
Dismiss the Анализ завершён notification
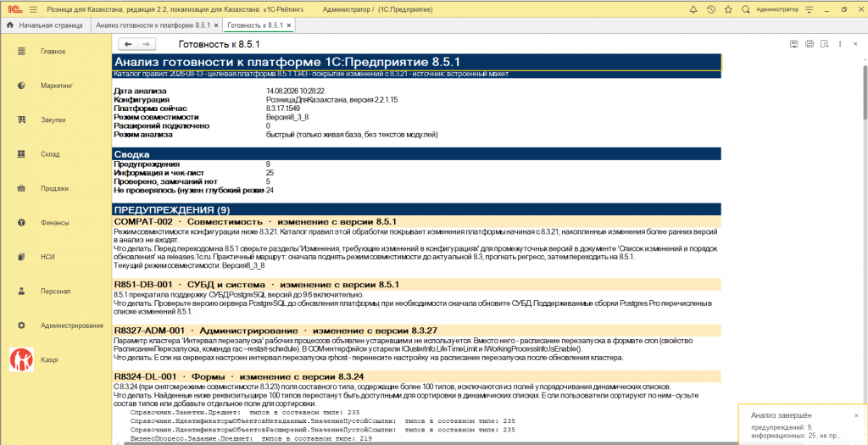[x=856, y=415]
